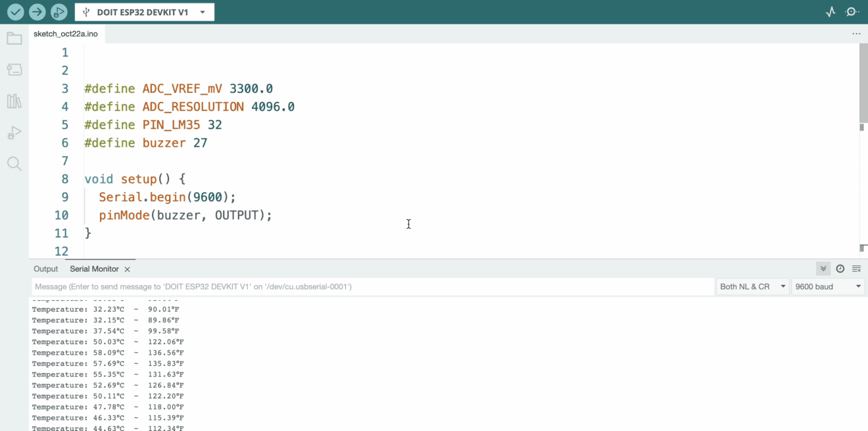
Task: Select the sketch_oct22a.ino editor tab
Action: (66, 34)
